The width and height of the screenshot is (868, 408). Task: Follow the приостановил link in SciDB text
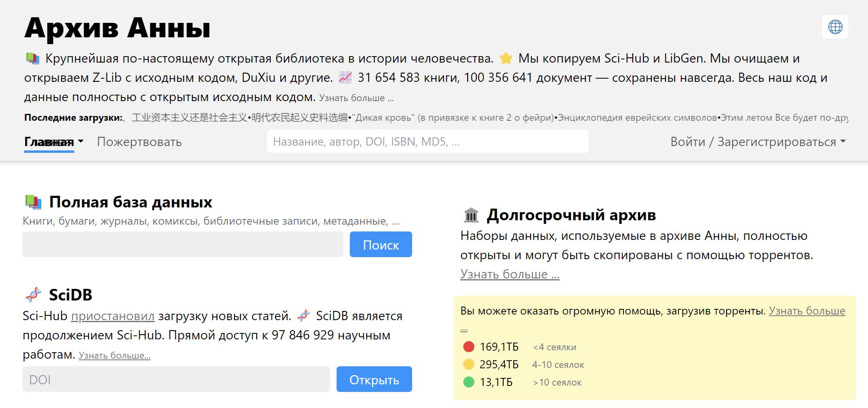click(112, 316)
